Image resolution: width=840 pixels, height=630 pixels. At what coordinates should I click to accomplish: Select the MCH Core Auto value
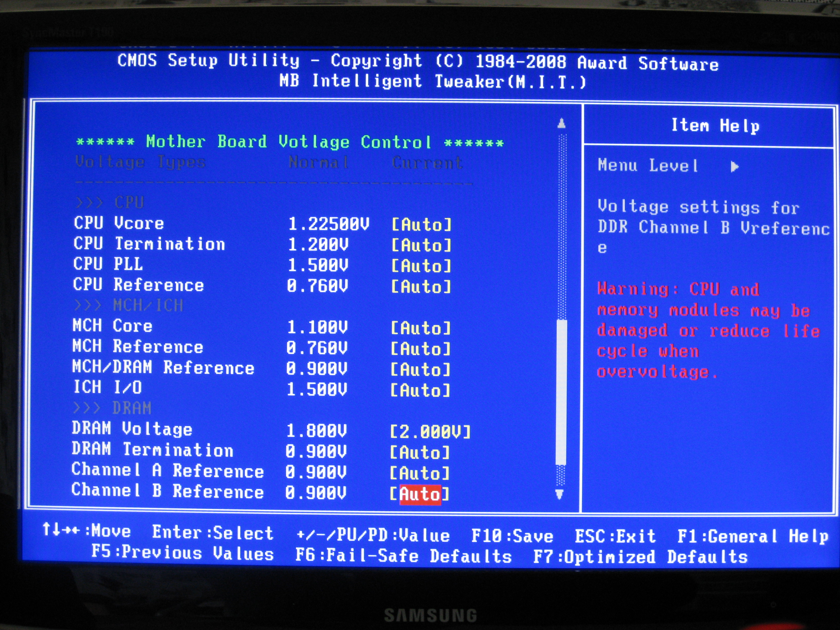(x=420, y=328)
